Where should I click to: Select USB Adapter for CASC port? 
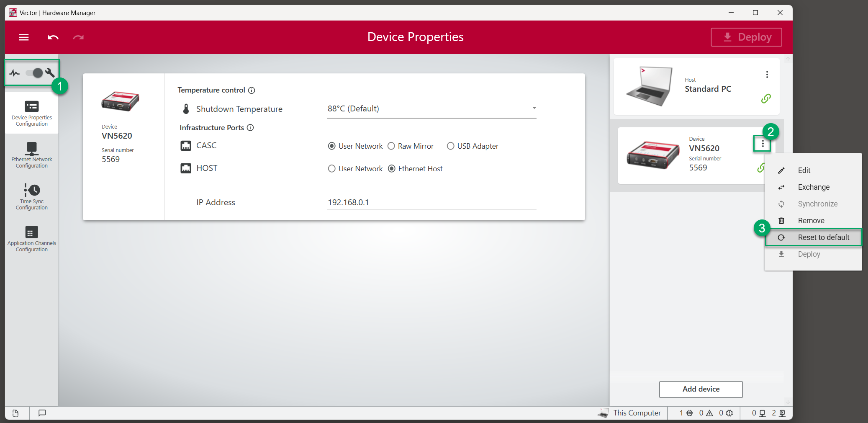click(451, 146)
